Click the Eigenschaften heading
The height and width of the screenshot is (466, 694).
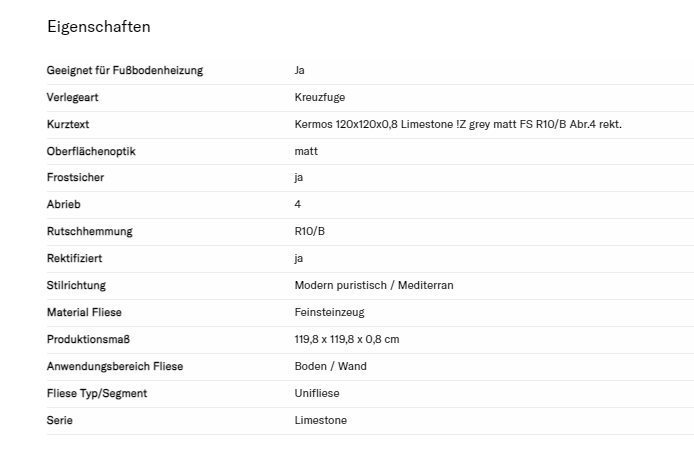tap(99, 27)
